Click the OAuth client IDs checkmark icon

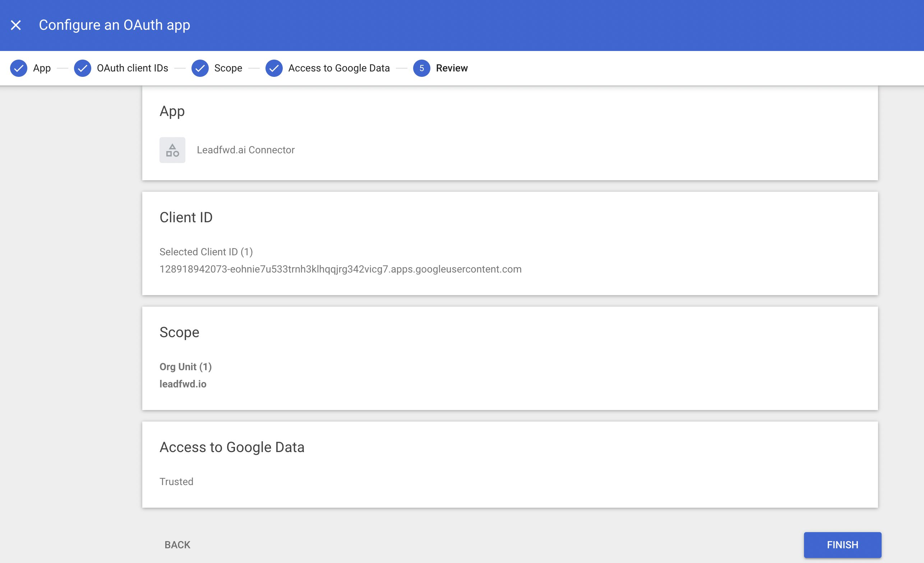(83, 68)
